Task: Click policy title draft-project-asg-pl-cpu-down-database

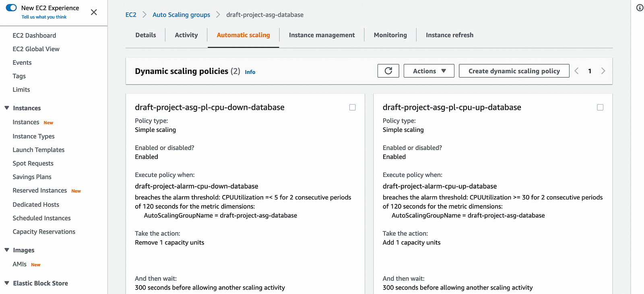Action: tap(210, 107)
